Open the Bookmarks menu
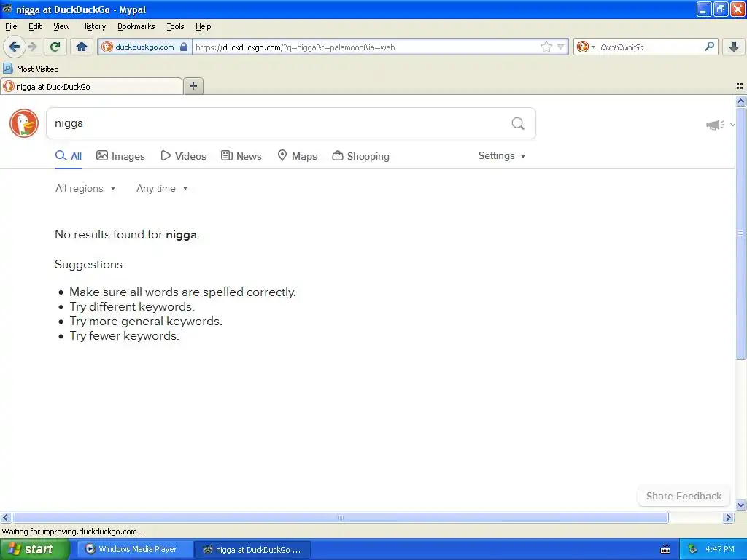 click(136, 27)
